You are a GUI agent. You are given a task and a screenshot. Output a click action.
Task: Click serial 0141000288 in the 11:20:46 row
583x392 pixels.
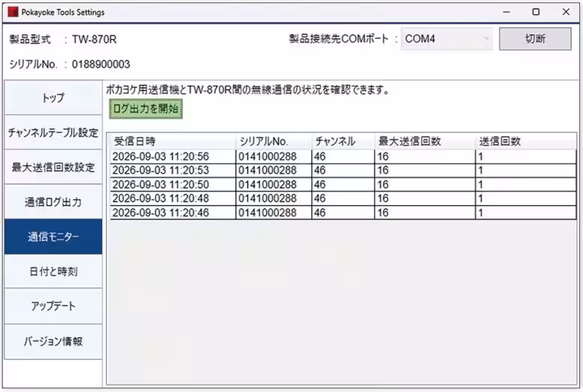point(267,213)
